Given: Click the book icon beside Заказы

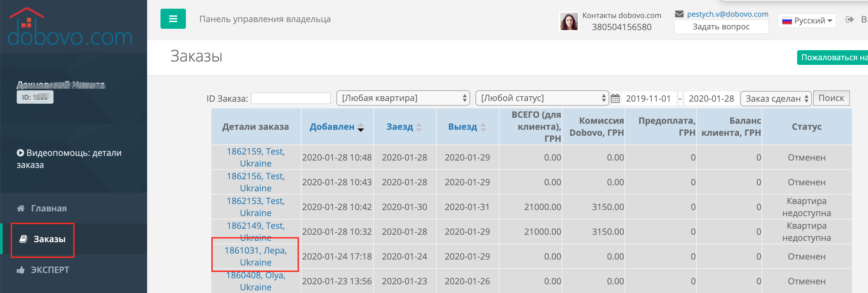Looking at the screenshot, I should pyautogui.click(x=23, y=239).
